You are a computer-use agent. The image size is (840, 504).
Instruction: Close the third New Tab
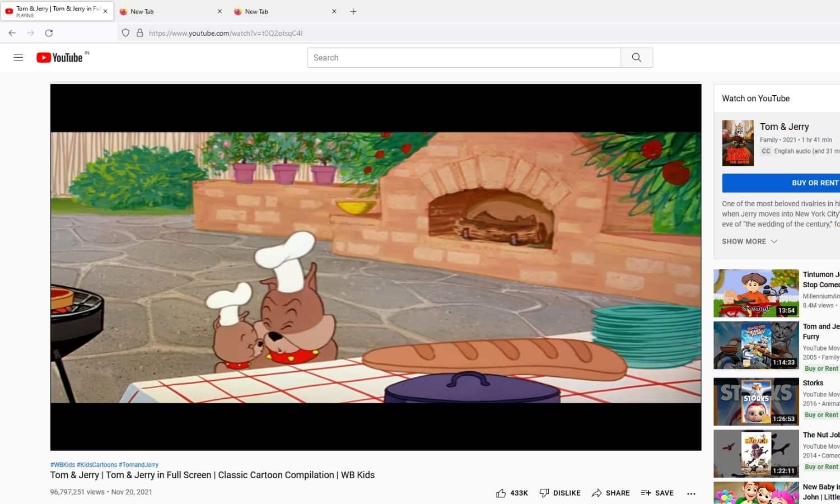[334, 11]
